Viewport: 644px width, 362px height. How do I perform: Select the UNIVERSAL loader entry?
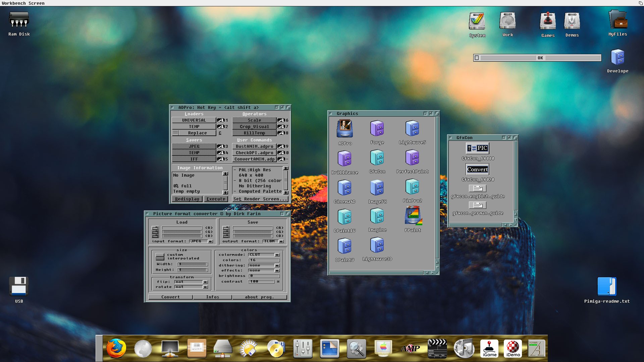[x=194, y=120]
